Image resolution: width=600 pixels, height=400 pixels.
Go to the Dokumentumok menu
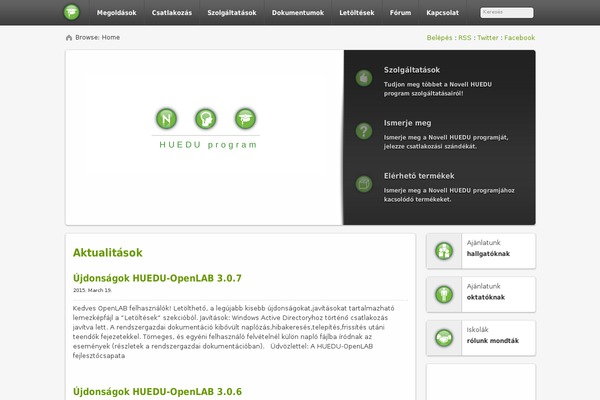[298, 13]
